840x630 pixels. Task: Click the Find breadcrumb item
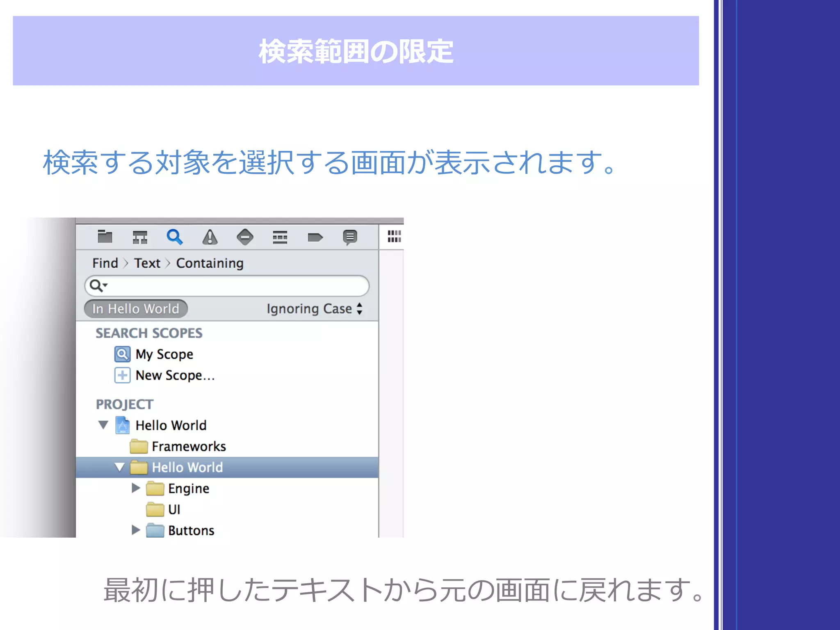(105, 263)
